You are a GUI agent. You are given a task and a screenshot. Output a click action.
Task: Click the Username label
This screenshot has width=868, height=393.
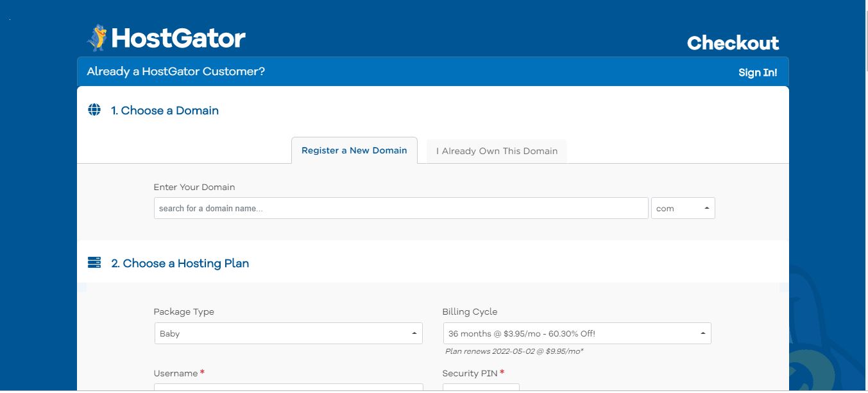176,373
